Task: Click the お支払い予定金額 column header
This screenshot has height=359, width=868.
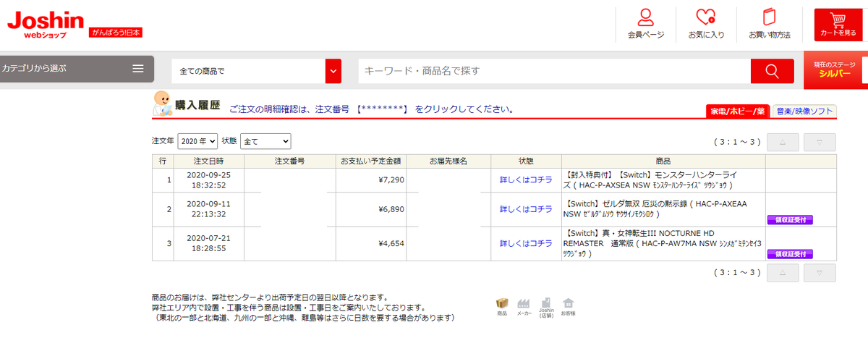Action: pos(371,161)
